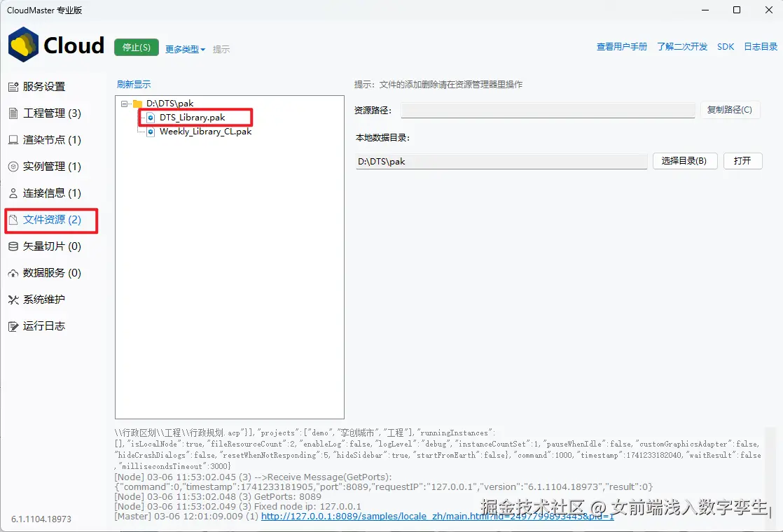The height and width of the screenshot is (532, 783).
Task: Click 打开 button for local directory
Action: [x=742, y=161]
